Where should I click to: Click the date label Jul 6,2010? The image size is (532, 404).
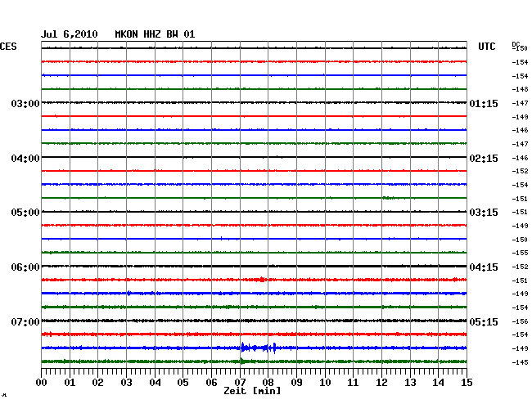[70, 34]
